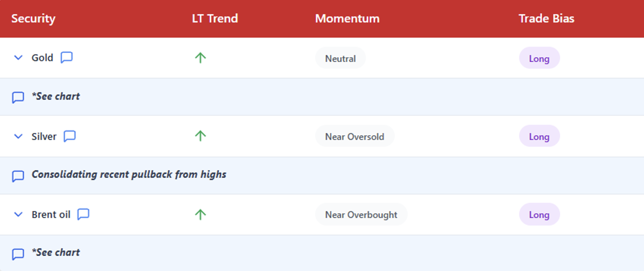Click Silver's green LT Trend up arrow
The image size is (644, 271).
tap(200, 136)
